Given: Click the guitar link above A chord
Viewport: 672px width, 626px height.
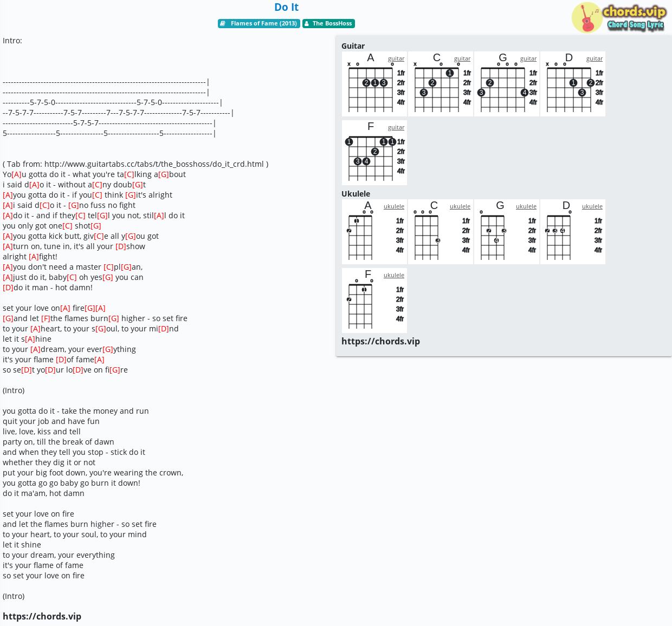Looking at the screenshot, I should point(396,58).
